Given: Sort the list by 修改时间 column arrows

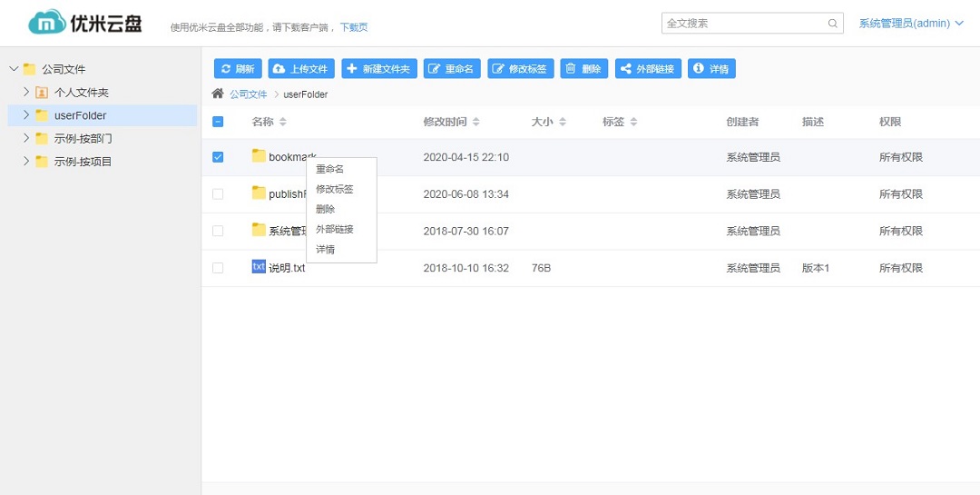Looking at the screenshot, I should tap(476, 122).
